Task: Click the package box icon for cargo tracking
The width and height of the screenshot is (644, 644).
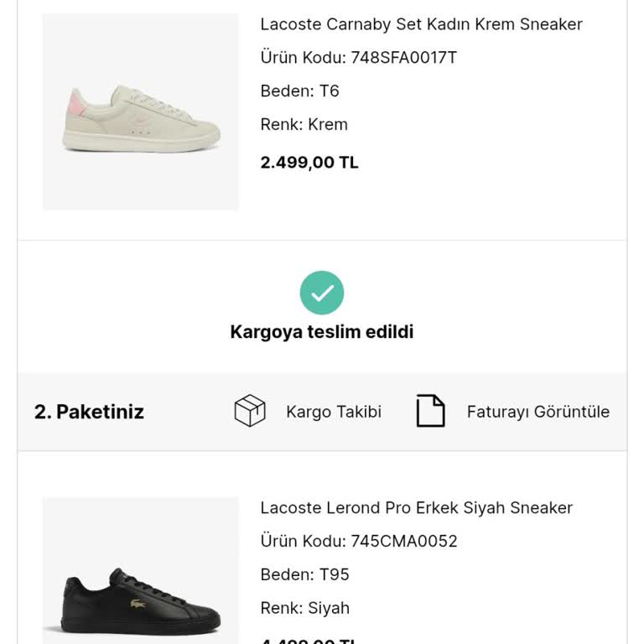Action: 250,411
